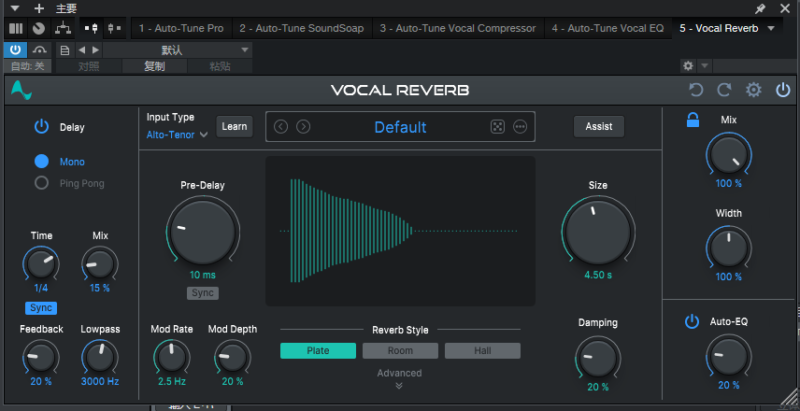
Task: Open the Alto-Tenor input type dropdown
Action: click(x=177, y=134)
